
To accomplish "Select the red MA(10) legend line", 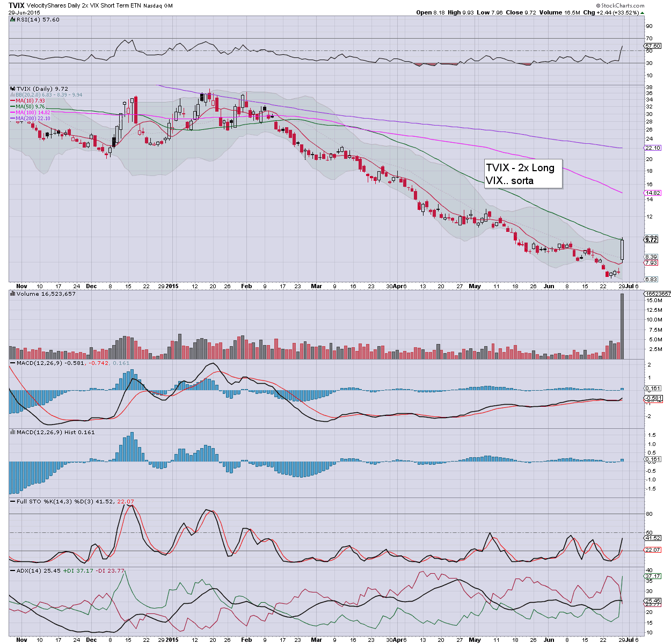I will tap(28, 100).
